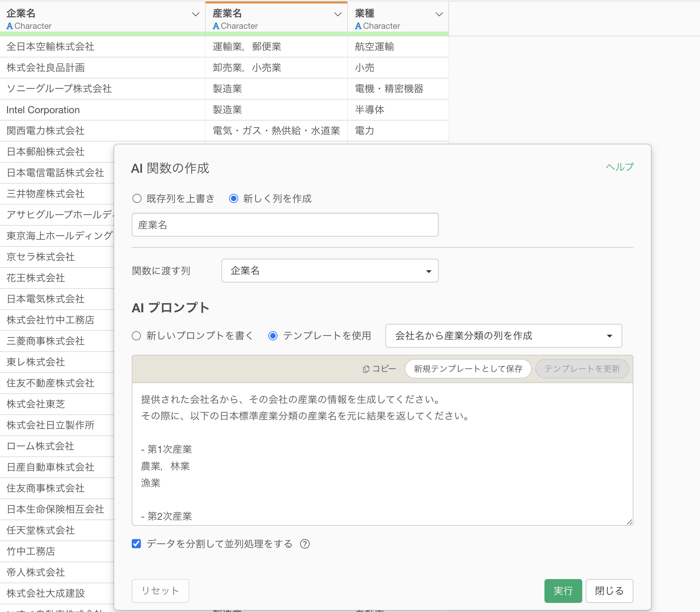Click the character type icon under 業種
700x612 pixels.
click(358, 26)
